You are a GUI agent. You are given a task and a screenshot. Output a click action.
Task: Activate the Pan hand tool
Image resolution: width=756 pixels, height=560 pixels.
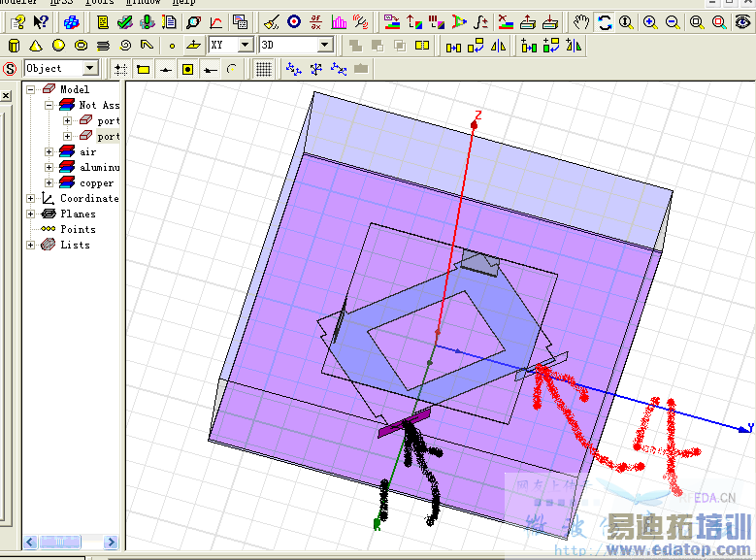581,21
